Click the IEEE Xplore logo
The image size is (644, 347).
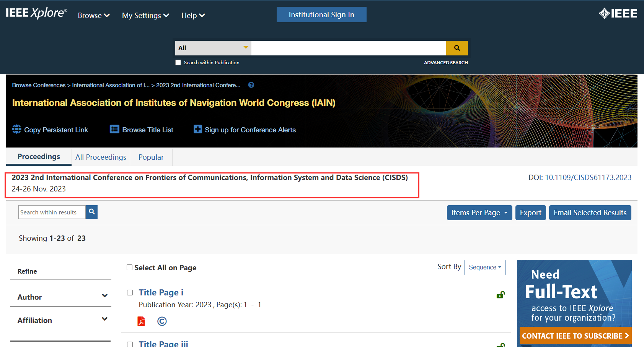tap(36, 13)
